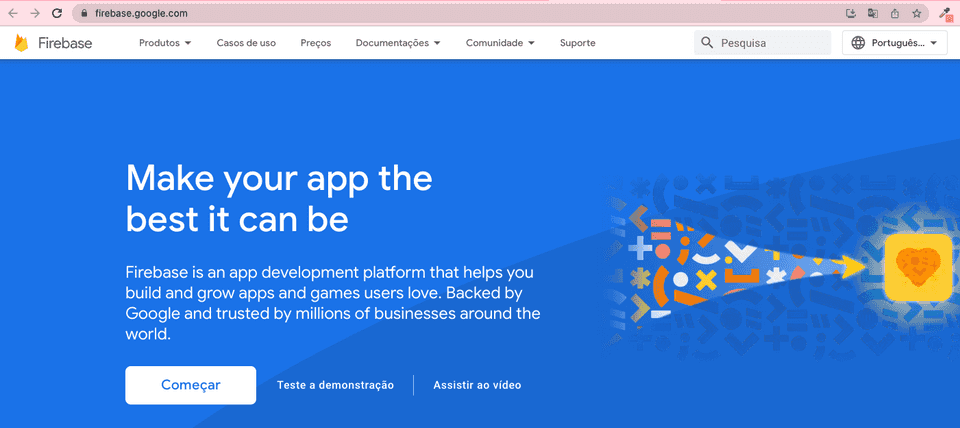This screenshot has height=428, width=960.
Task: Click the 'Make your app the best it can be' heading
Action: point(279,199)
